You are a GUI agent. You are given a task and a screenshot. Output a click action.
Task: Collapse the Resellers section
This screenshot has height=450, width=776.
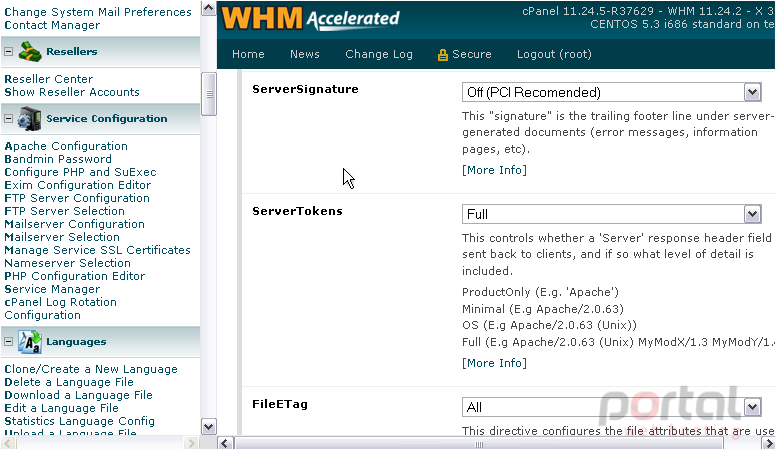[8, 51]
